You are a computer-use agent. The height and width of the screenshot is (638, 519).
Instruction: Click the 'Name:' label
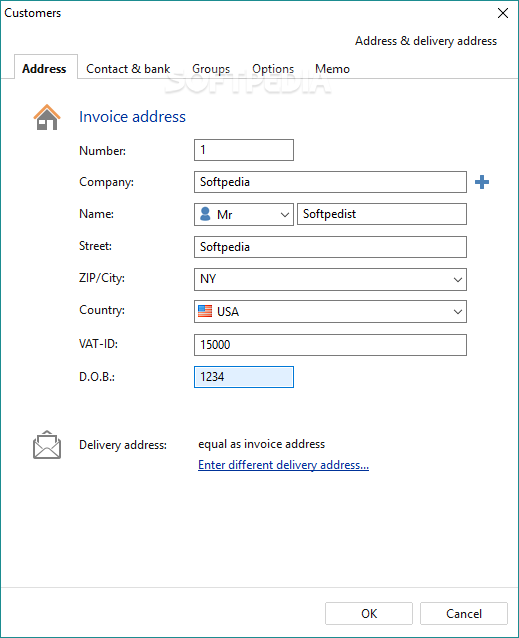coord(96,214)
